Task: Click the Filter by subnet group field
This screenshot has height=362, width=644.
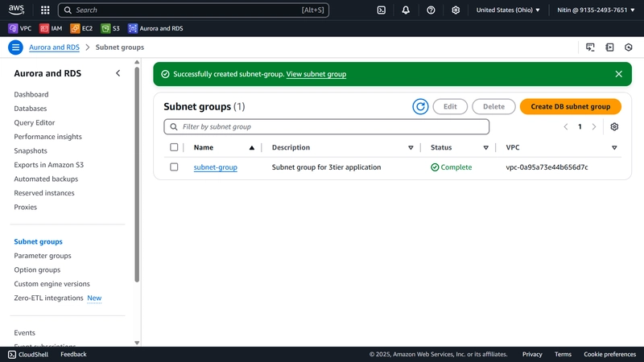Action: coord(327,127)
